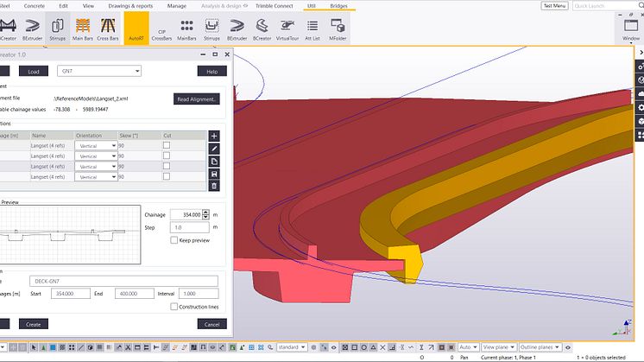Open the AutoRT rebar tool
The width and height of the screenshot is (644, 362).
pyautogui.click(x=136, y=29)
